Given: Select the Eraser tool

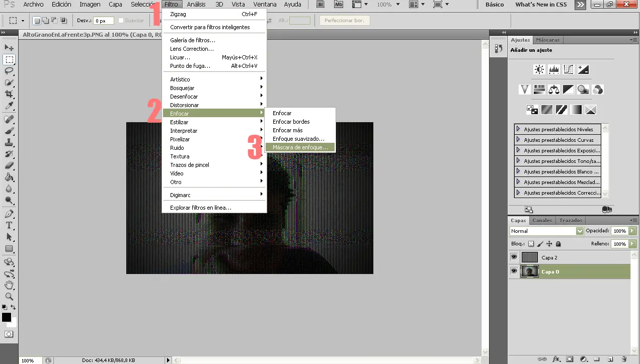Looking at the screenshot, I should [9, 165].
